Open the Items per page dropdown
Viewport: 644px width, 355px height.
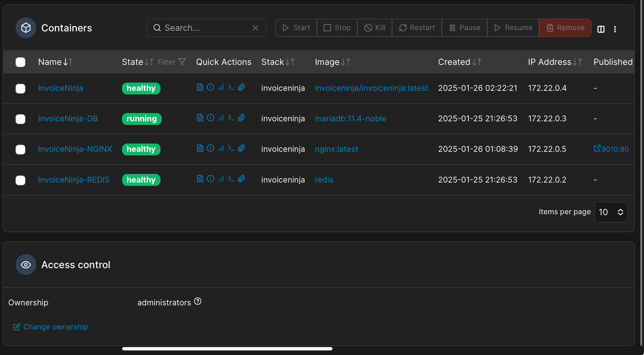pyautogui.click(x=611, y=212)
